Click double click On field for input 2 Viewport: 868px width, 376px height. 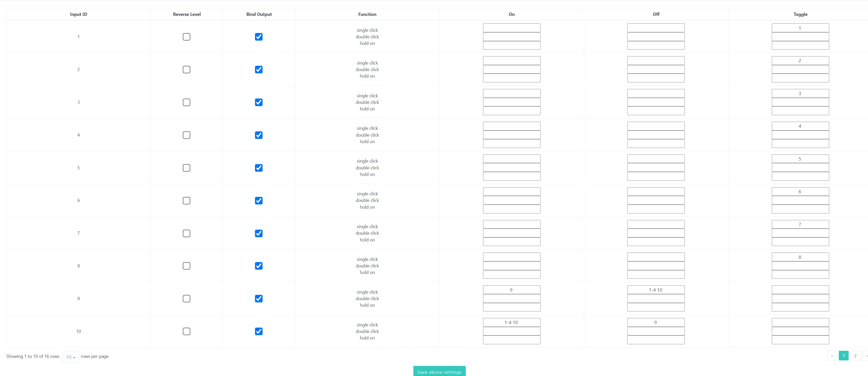click(511, 70)
